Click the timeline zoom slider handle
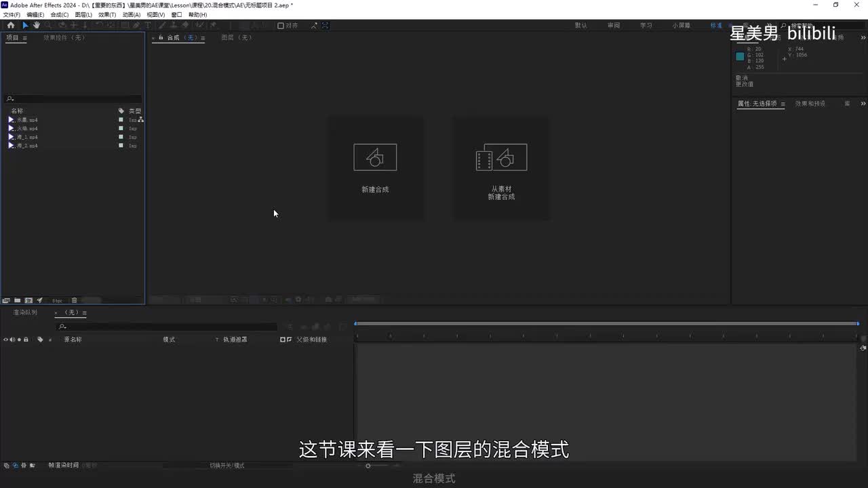This screenshot has width=868, height=488. [368, 466]
